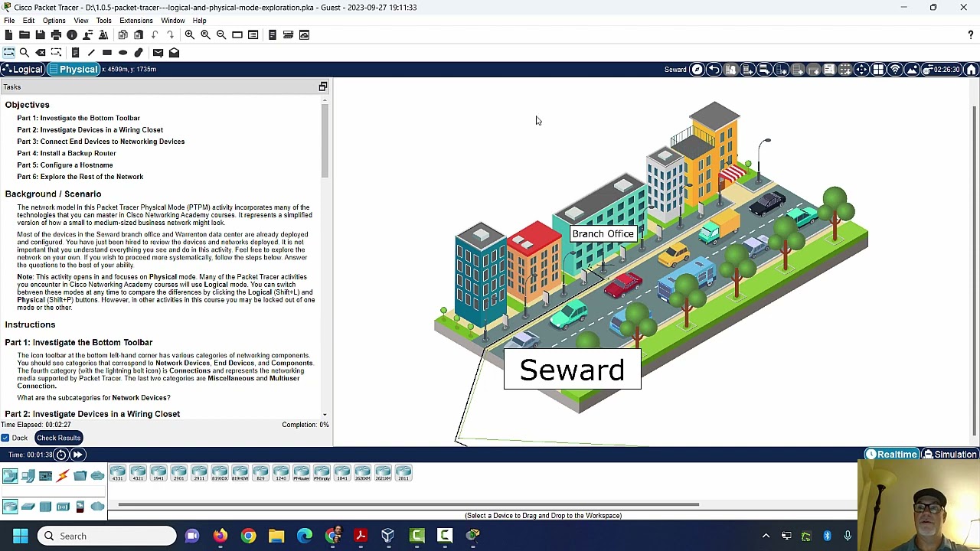Open Firefox from the taskbar
Screen dimensions: 980x551
click(x=220, y=536)
